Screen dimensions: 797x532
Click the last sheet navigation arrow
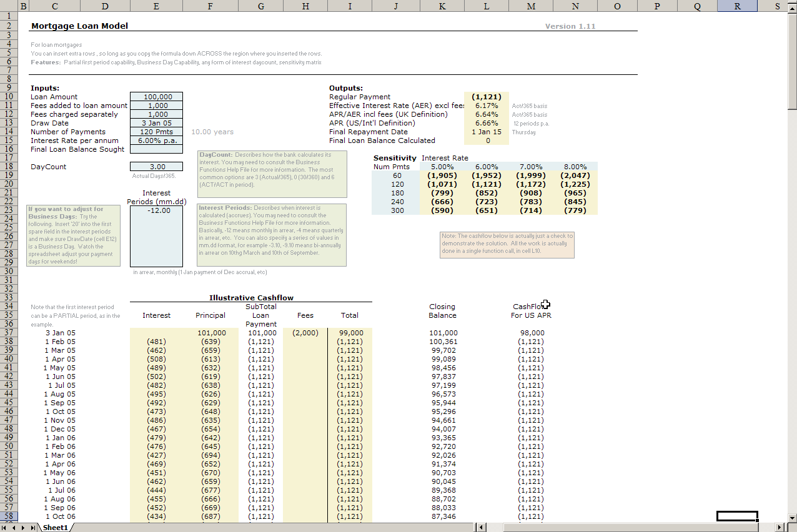32,528
